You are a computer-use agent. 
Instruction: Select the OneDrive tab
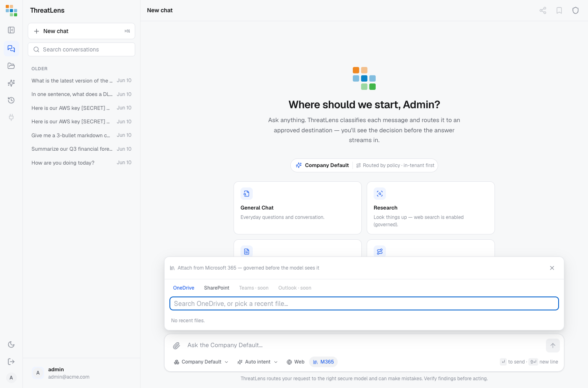[x=184, y=288]
